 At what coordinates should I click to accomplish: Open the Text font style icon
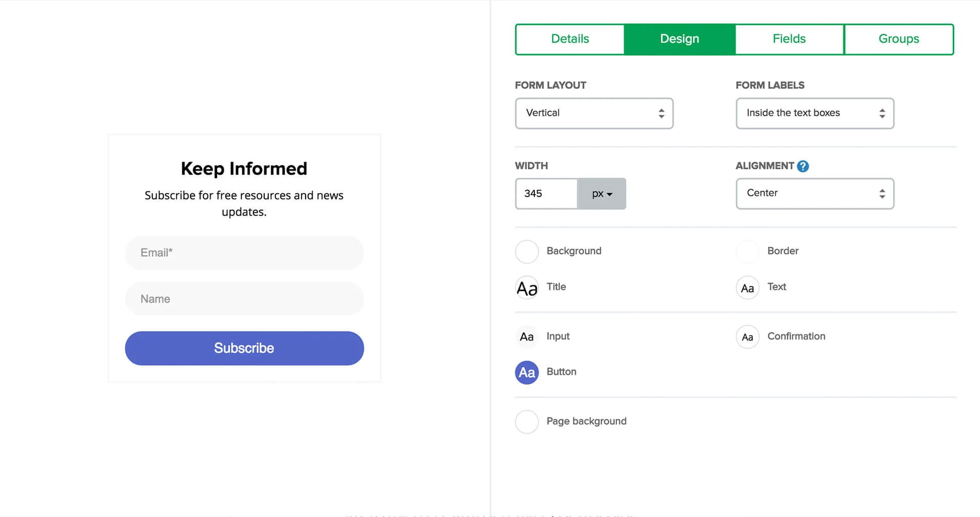tap(748, 288)
